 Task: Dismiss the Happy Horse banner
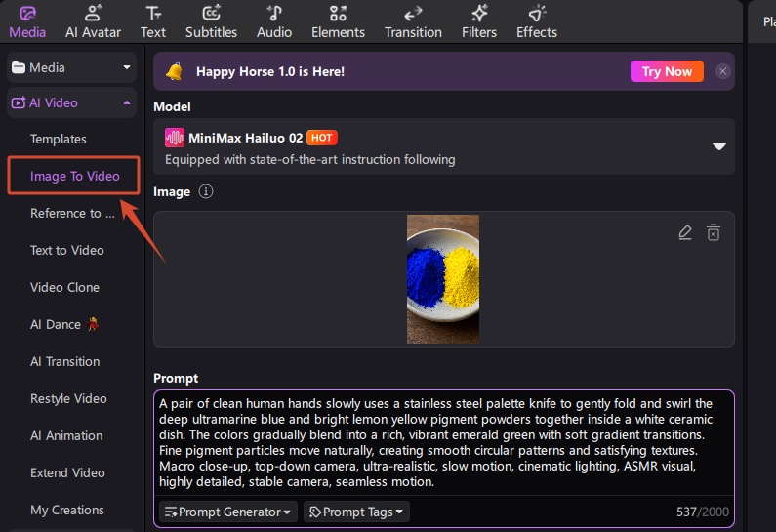(722, 72)
